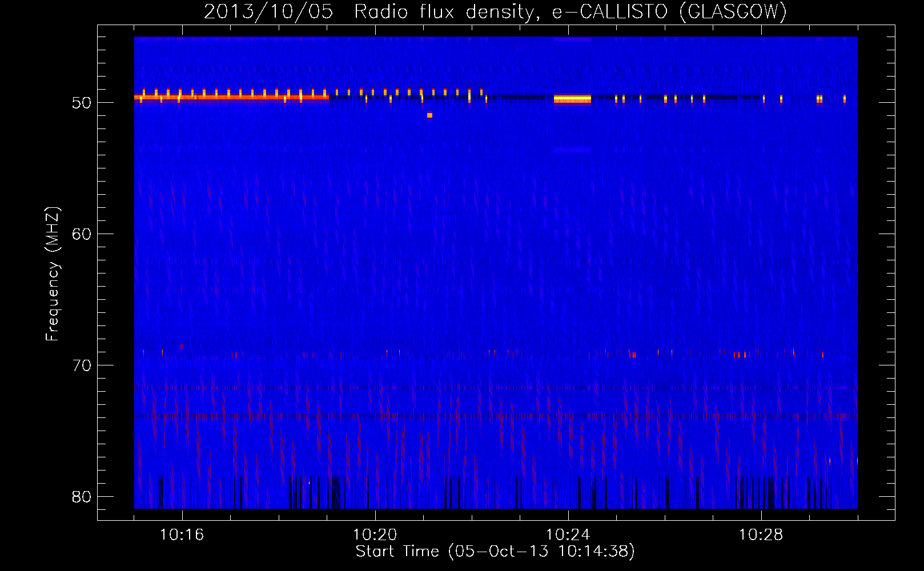Image resolution: width=924 pixels, height=571 pixels.
Task: Click the 60 frequency tick label
Action: click(82, 234)
